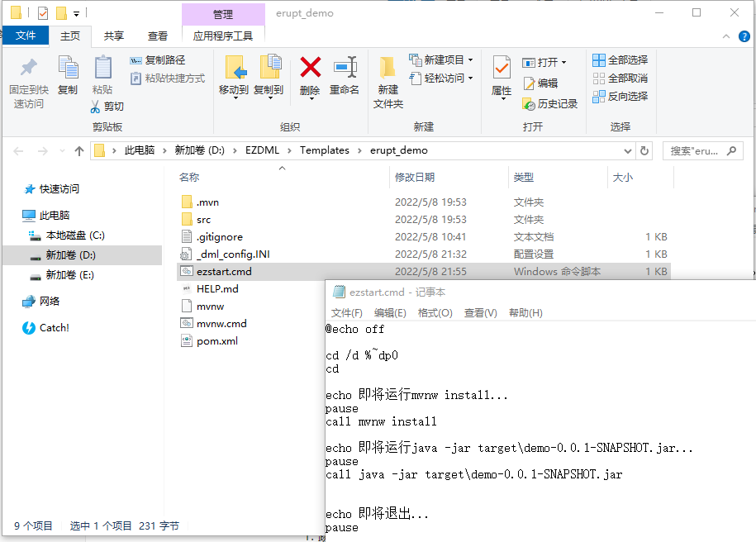Expand the New item (新建项目) dropdown
The height and width of the screenshot is (542, 756).
[x=471, y=59]
